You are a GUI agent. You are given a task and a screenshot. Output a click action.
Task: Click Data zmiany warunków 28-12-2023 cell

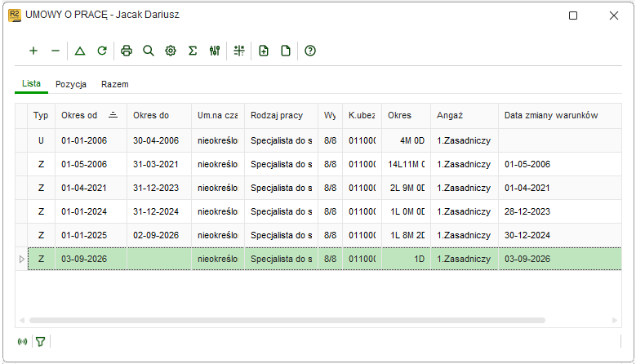560,211
